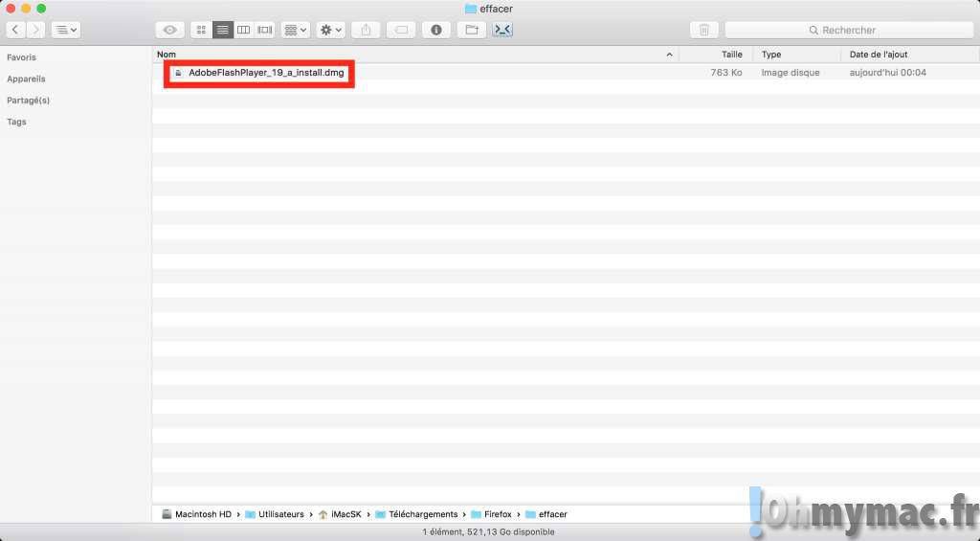Click the trash delete icon
Image resolution: width=980 pixels, height=541 pixels.
coord(704,30)
